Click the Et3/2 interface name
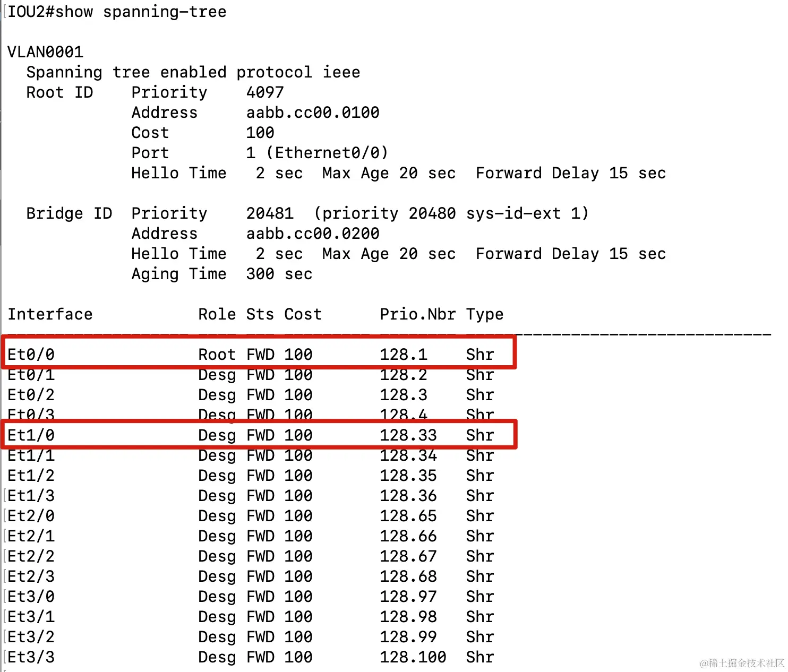788x672 pixels. point(31,637)
